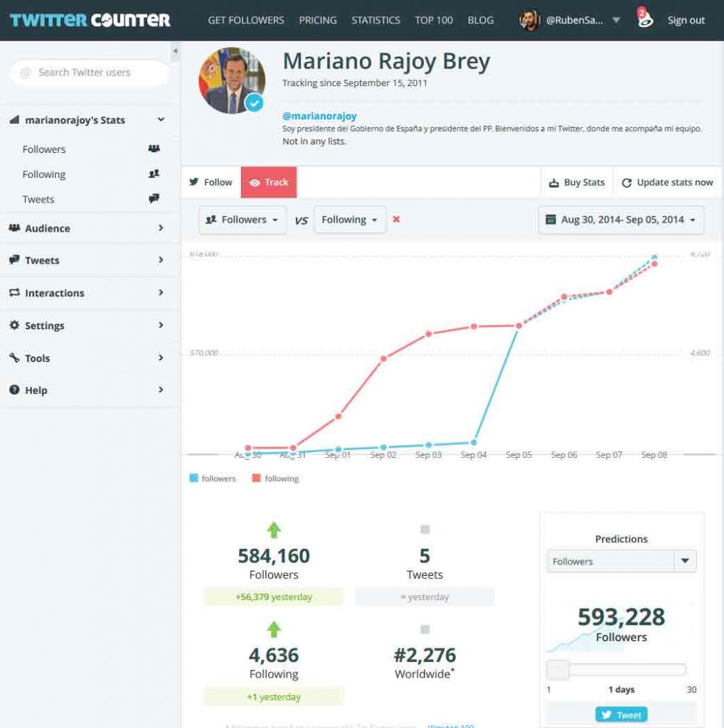Select Tweets under marianorajoy's Stats
This screenshot has width=724, height=728.
pyautogui.click(x=38, y=199)
